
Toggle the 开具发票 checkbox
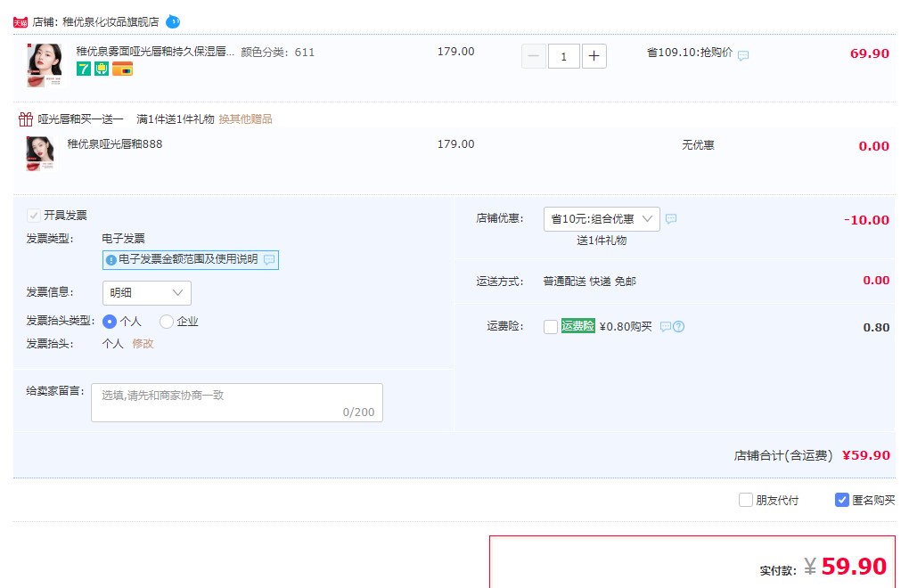click(x=34, y=216)
